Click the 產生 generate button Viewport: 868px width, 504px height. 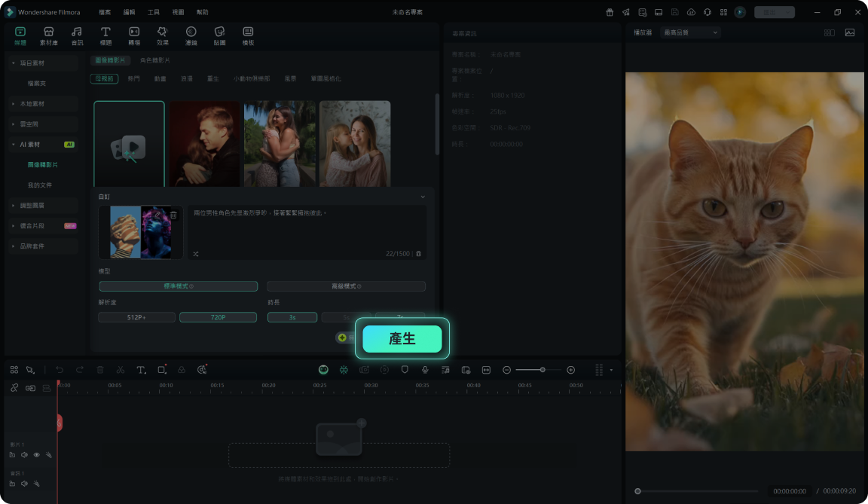pyautogui.click(x=402, y=338)
